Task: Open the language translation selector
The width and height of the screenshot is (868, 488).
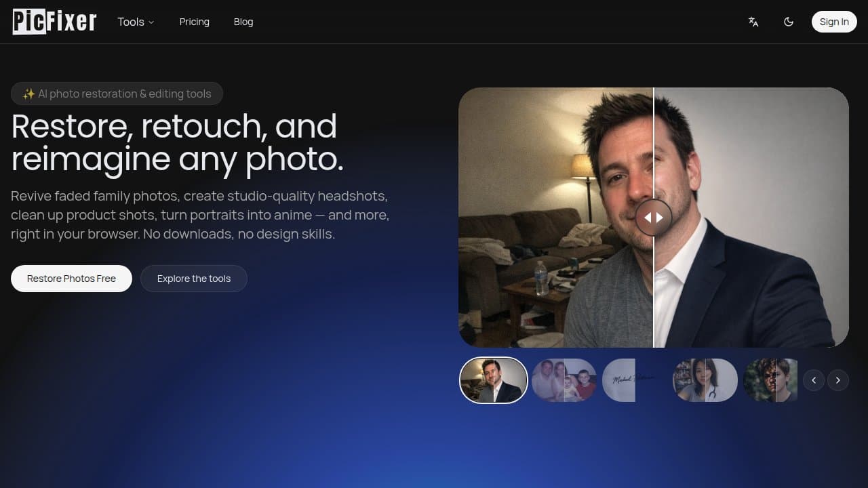Action: pyautogui.click(x=753, y=22)
